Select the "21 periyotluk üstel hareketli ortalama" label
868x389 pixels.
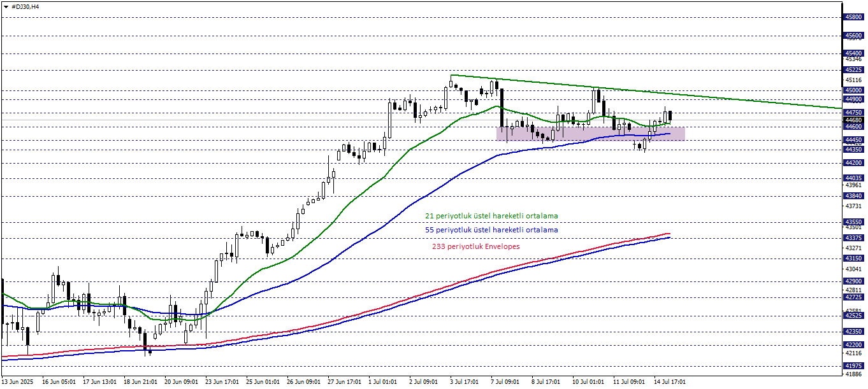coord(491,216)
